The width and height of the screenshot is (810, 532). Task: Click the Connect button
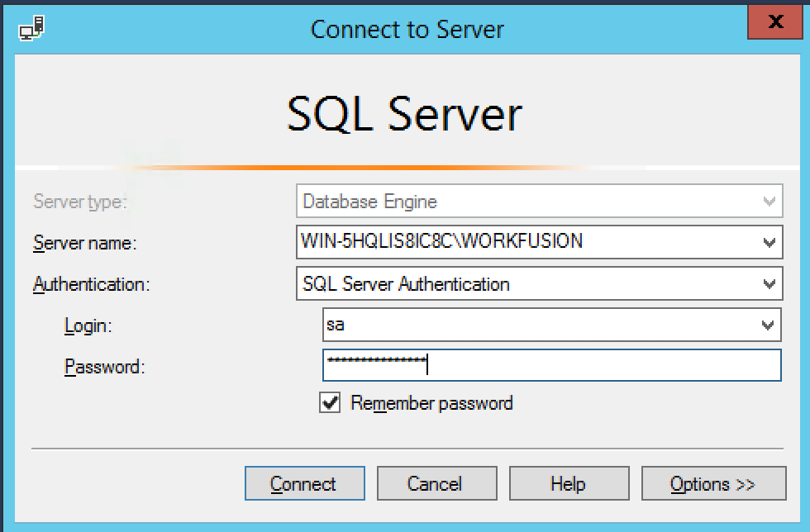[305, 483]
